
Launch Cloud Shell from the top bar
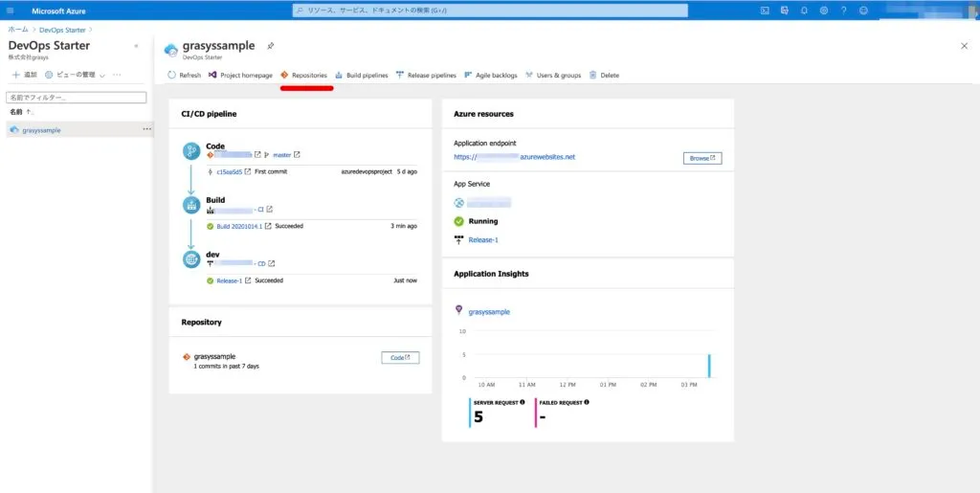coord(765,11)
